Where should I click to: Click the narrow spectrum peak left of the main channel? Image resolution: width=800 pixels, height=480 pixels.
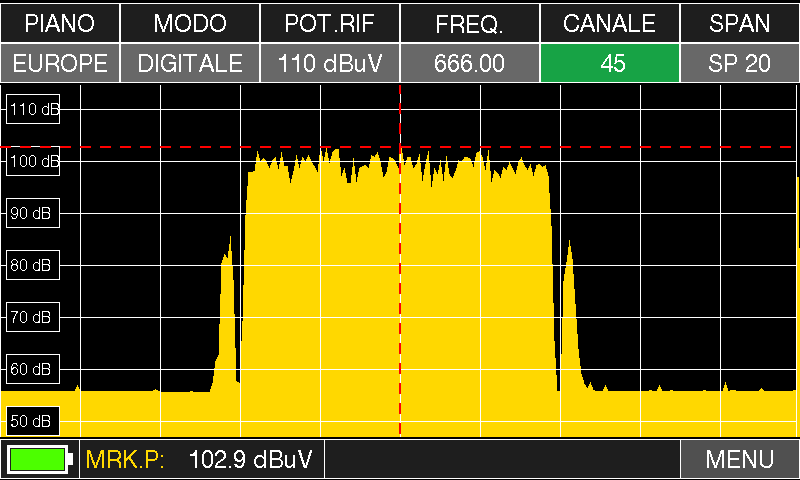(227, 316)
